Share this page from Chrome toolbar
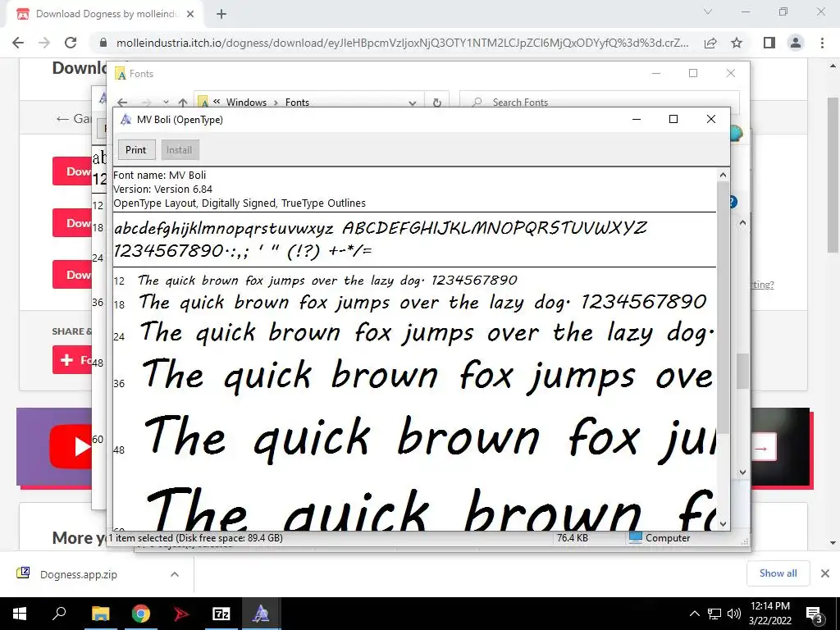 pyautogui.click(x=710, y=43)
